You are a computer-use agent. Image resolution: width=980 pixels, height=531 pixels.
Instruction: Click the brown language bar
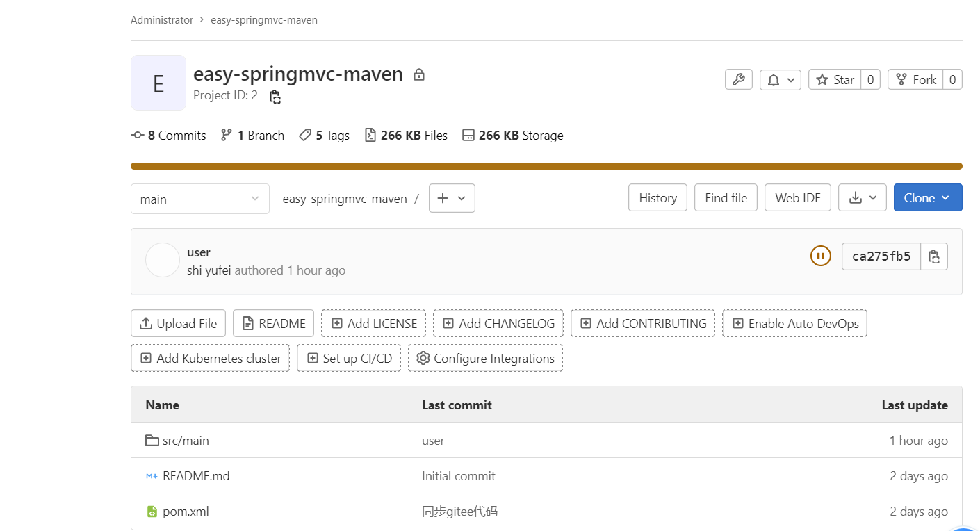point(546,166)
